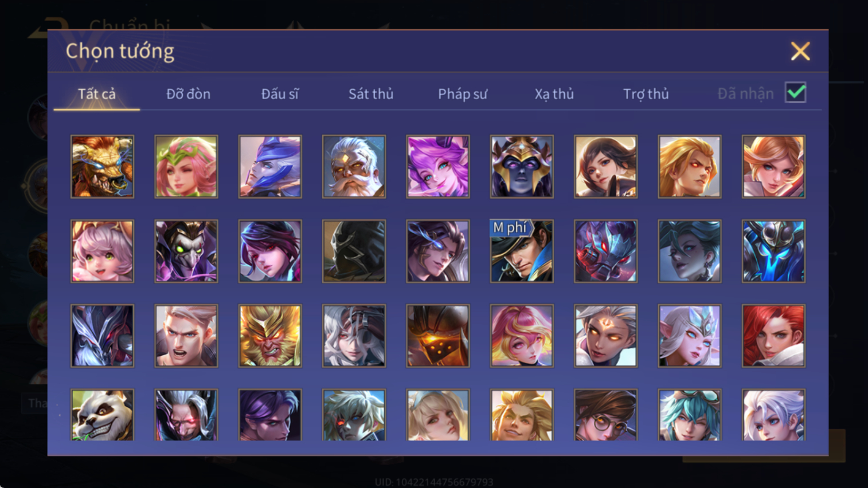Select the golden monkey king hero portrait
This screenshot has height=488, width=868.
(270, 336)
